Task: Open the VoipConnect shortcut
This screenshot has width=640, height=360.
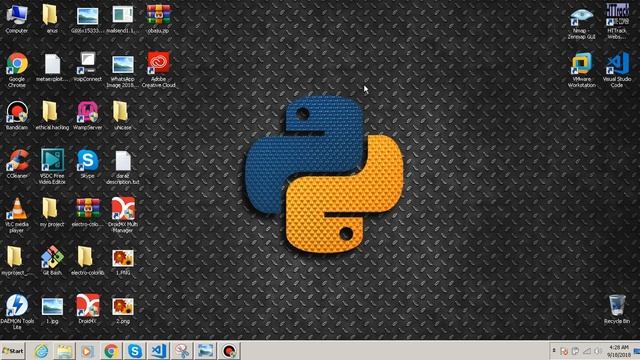Action: pos(87,67)
